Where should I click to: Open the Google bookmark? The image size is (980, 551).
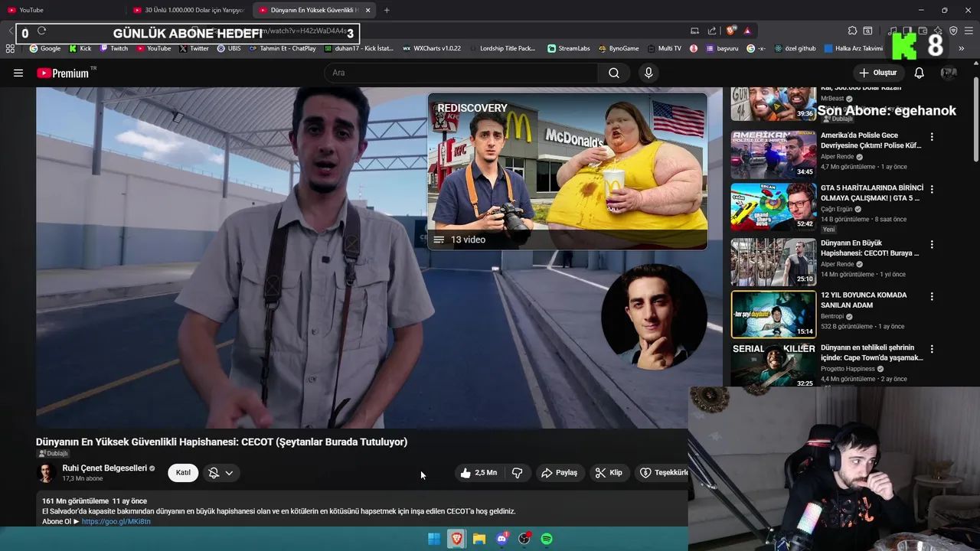click(x=45, y=48)
